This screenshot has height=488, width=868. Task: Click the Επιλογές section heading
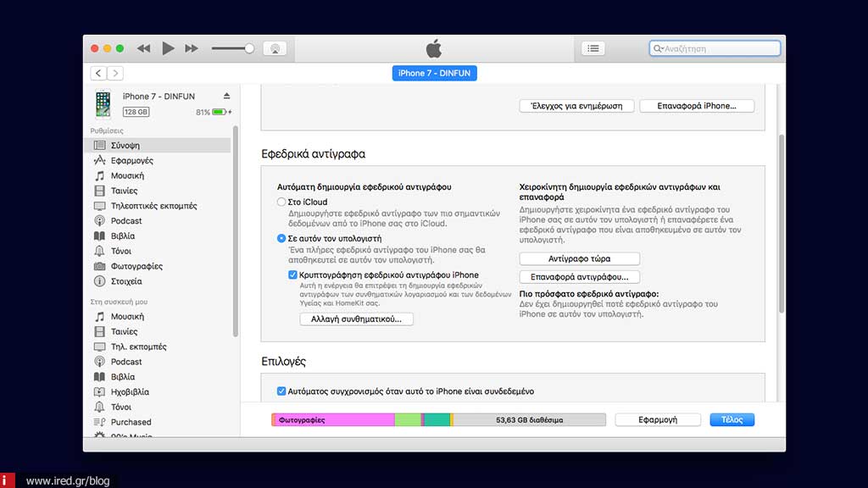pos(283,361)
